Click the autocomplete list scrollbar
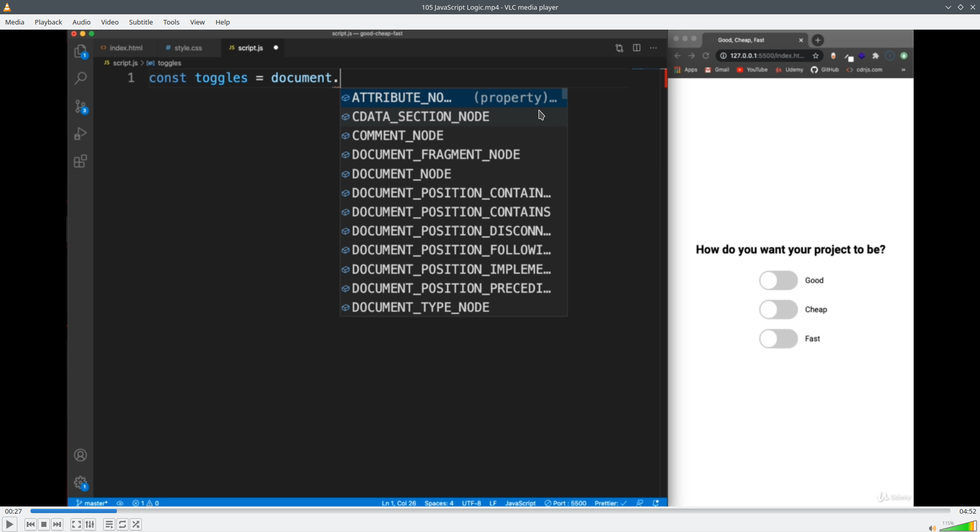Screen dimensions: 980x532 click(565, 94)
